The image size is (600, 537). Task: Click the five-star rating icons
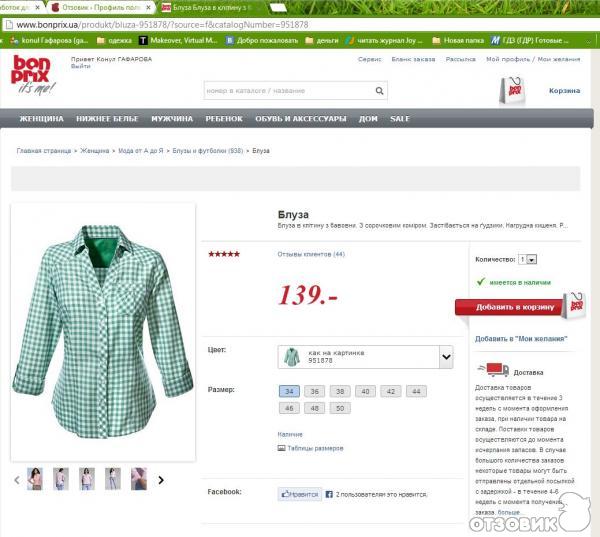click(223, 254)
